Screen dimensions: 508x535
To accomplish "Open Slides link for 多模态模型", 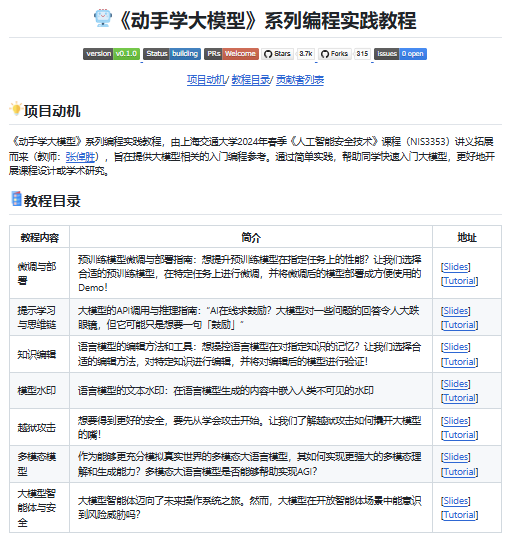I will point(456,457).
